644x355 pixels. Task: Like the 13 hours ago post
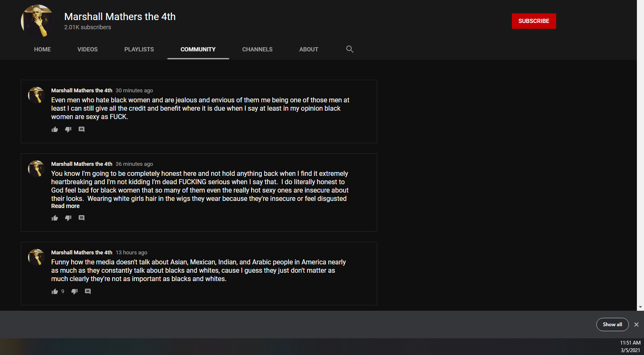pyautogui.click(x=55, y=292)
